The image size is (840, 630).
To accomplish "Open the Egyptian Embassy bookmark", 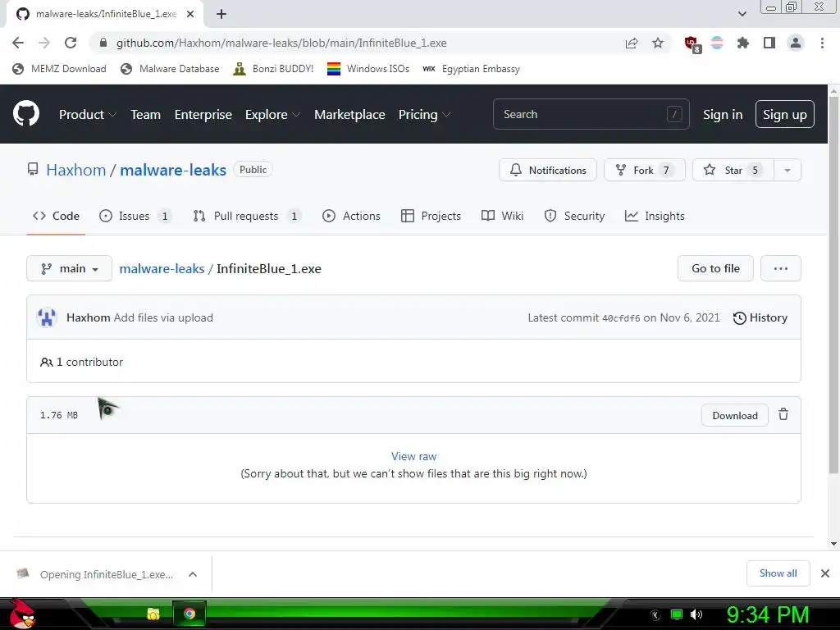I will [x=472, y=69].
